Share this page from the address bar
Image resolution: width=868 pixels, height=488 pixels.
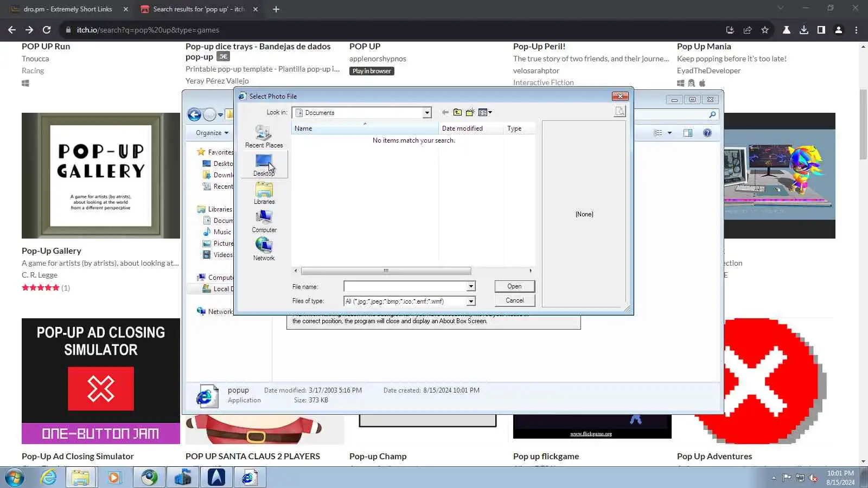click(x=748, y=30)
